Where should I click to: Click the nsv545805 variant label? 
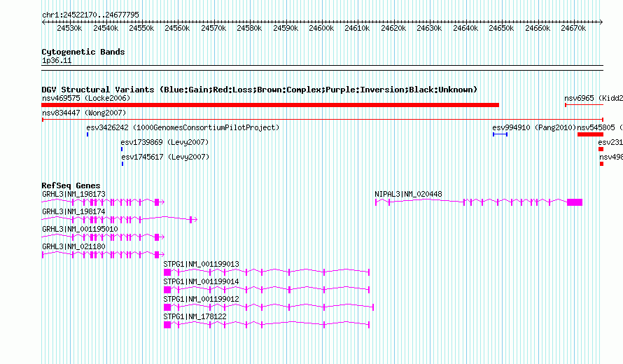[x=600, y=127]
